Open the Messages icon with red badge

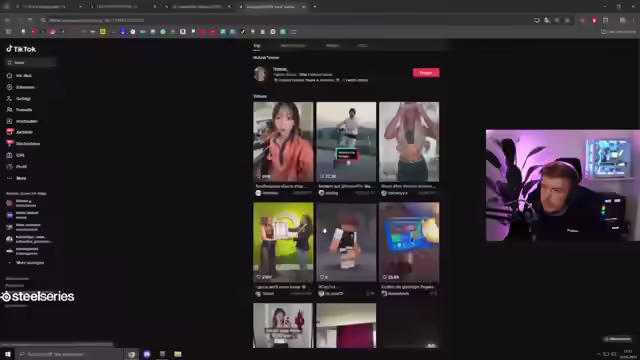pyautogui.click(x=9, y=143)
